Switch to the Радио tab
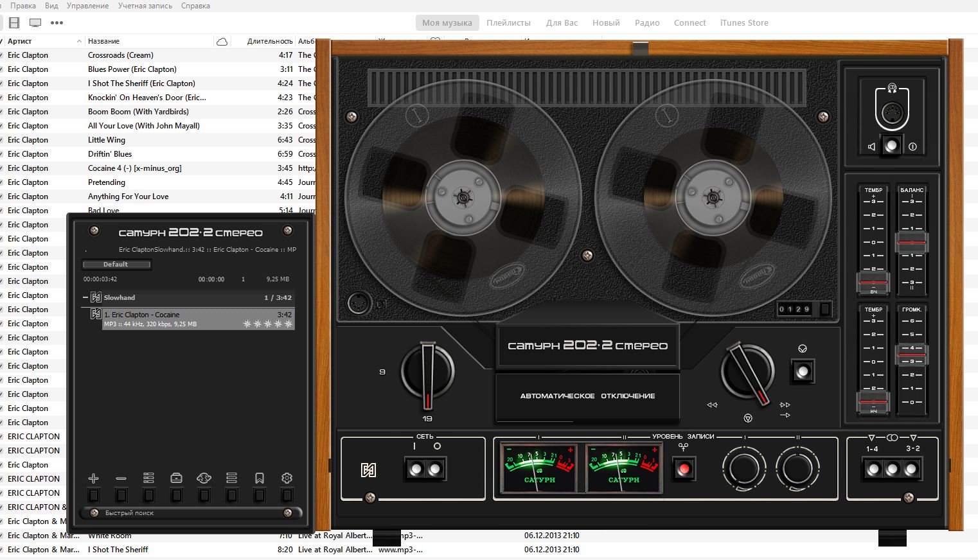The image size is (978, 560). click(x=647, y=22)
